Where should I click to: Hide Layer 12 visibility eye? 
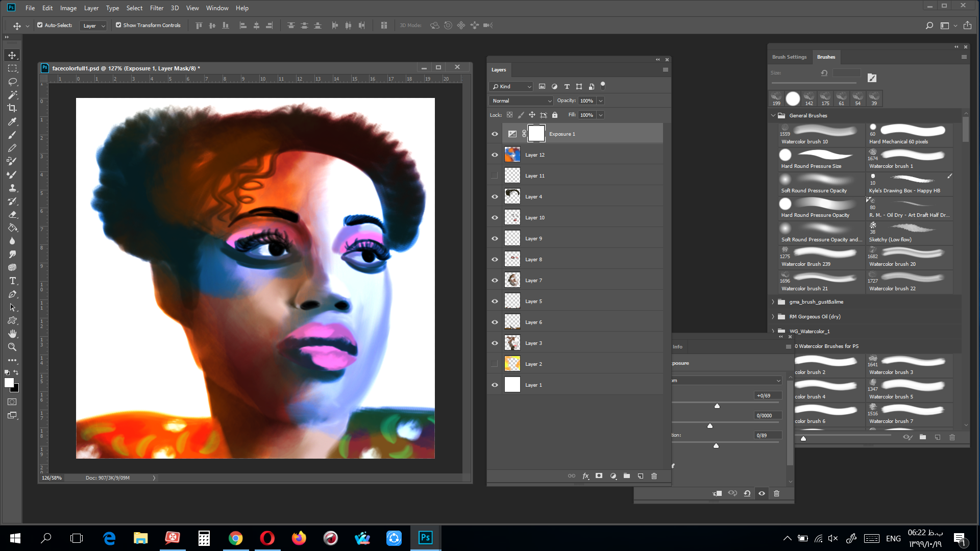pos(495,155)
